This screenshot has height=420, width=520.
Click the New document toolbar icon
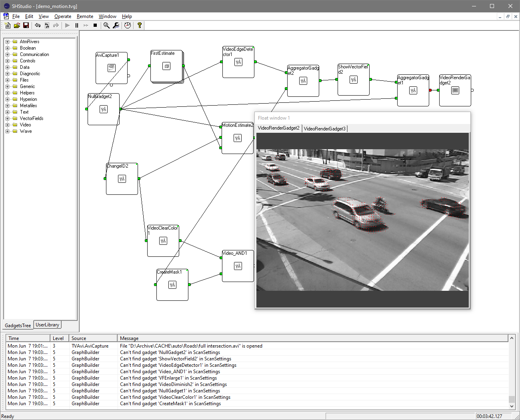8,25
